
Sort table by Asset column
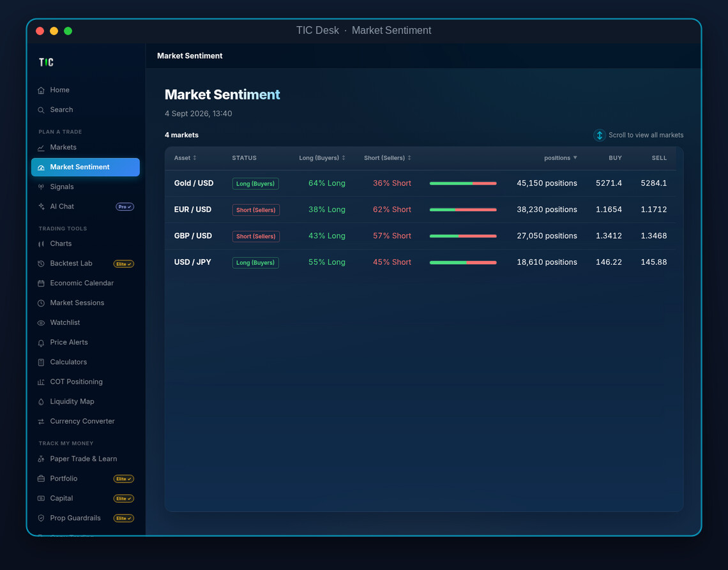(185, 158)
